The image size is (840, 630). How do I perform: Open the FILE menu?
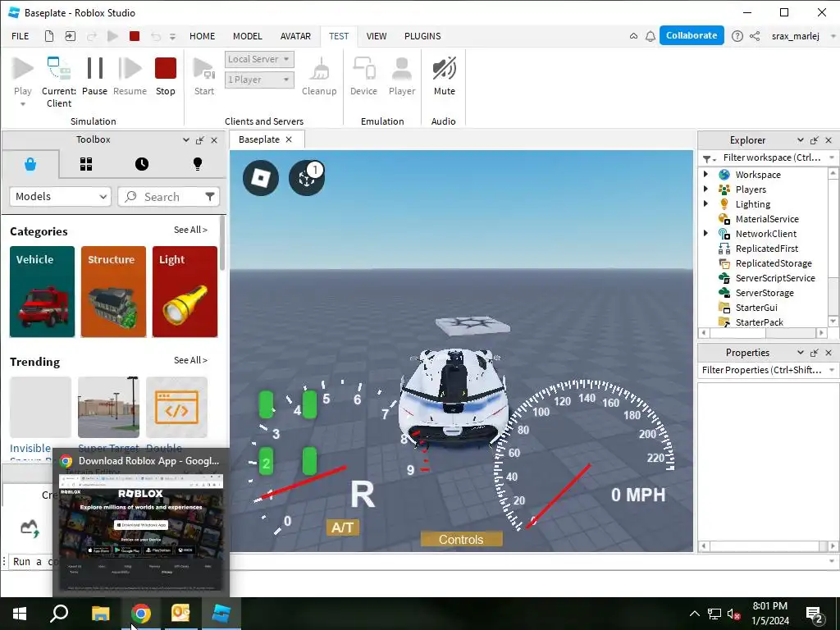(21, 36)
